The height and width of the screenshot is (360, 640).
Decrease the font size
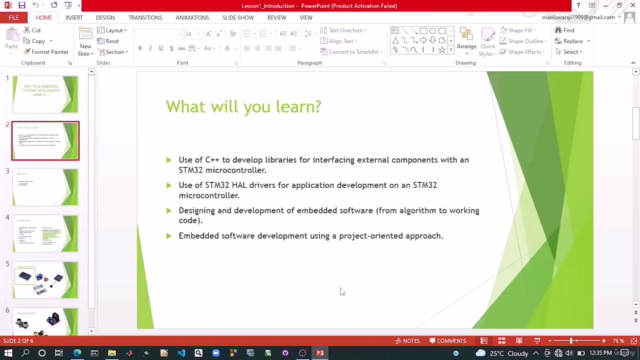pos(219,34)
